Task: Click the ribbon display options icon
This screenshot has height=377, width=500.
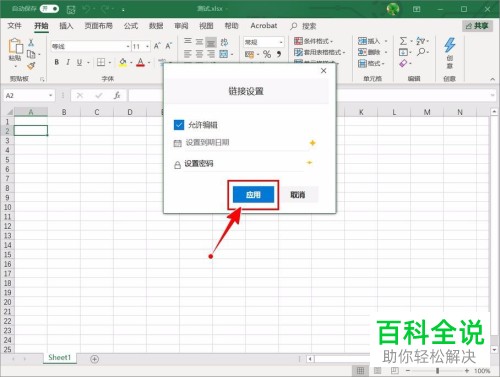Action: point(416,9)
